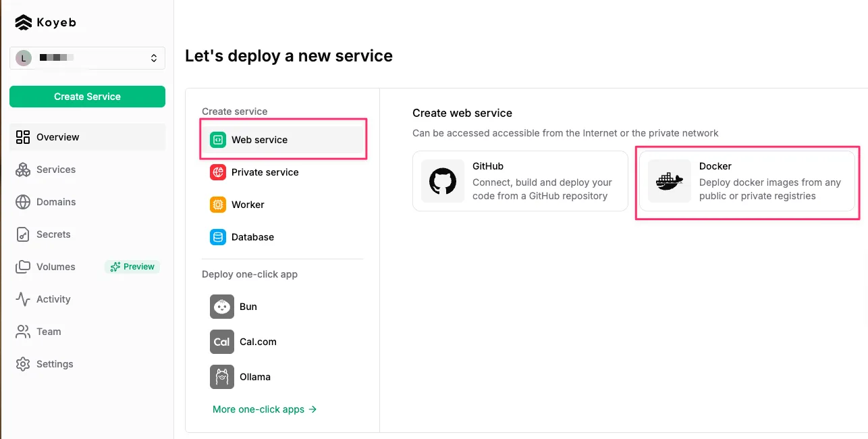Click the Team people icon
868x439 pixels.
click(x=23, y=332)
